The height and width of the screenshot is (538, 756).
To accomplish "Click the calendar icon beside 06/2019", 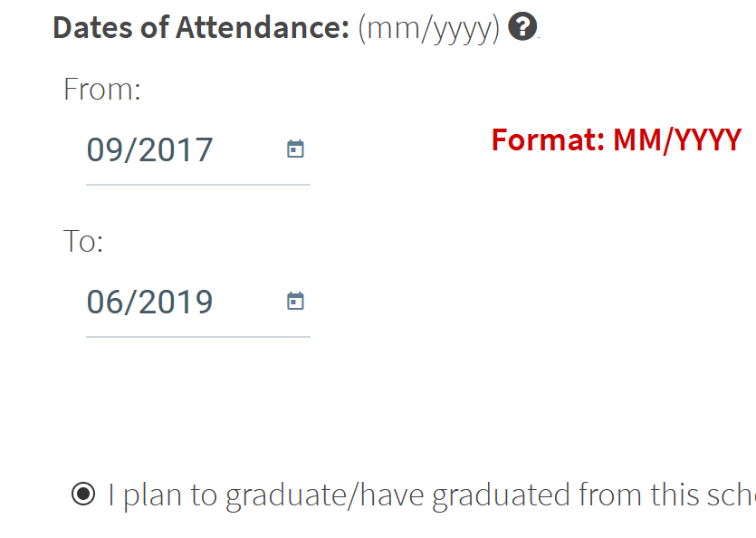I will point(295,301).
